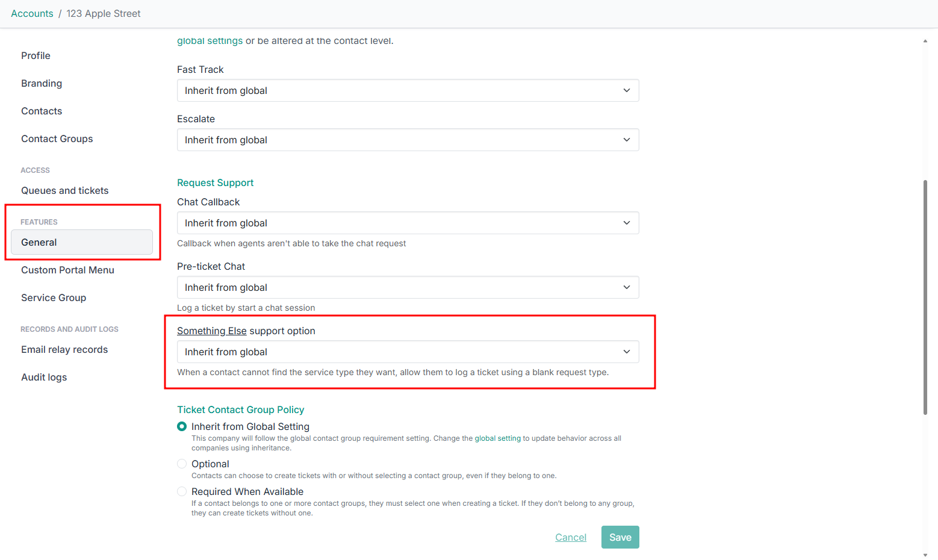
Task: Go to Queues and tickets
Action: point(64,190)
